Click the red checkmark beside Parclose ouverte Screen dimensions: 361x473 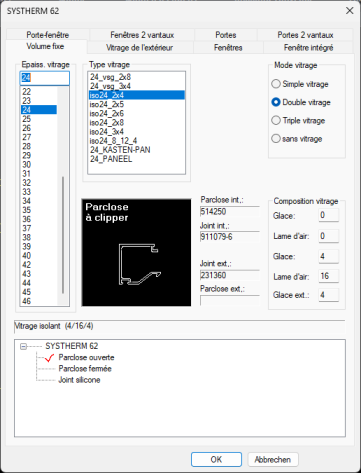[x=49, y=358]
